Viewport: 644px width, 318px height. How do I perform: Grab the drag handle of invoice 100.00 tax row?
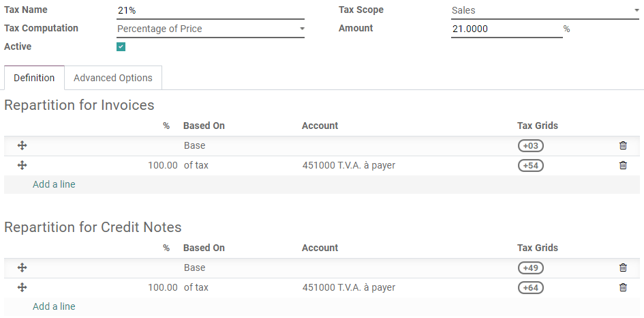tap(22, 165)
